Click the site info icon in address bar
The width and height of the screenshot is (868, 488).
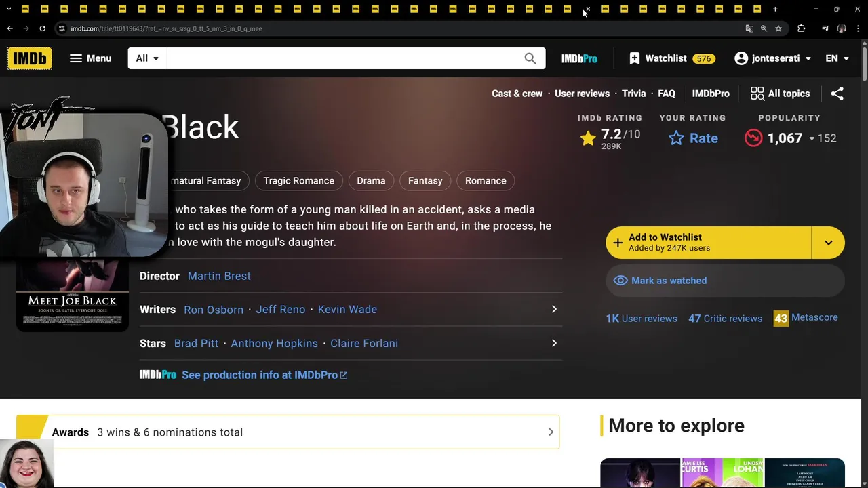(62, 28)
